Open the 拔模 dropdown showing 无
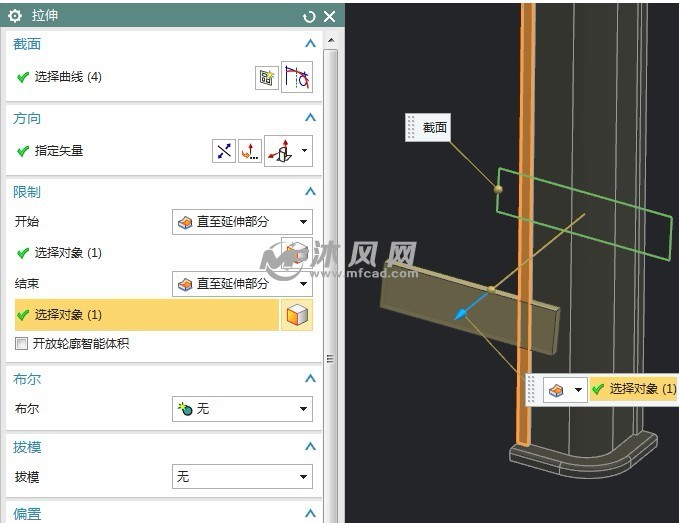 242,477
